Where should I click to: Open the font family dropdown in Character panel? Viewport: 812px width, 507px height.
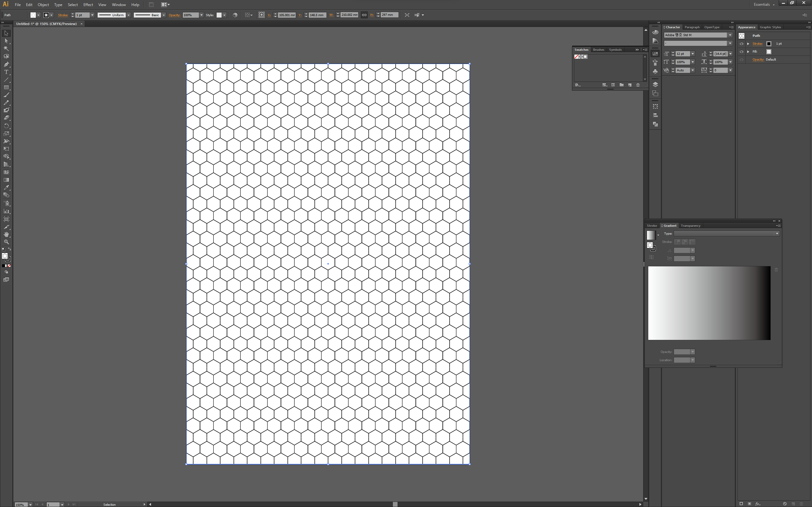(730, 35)
